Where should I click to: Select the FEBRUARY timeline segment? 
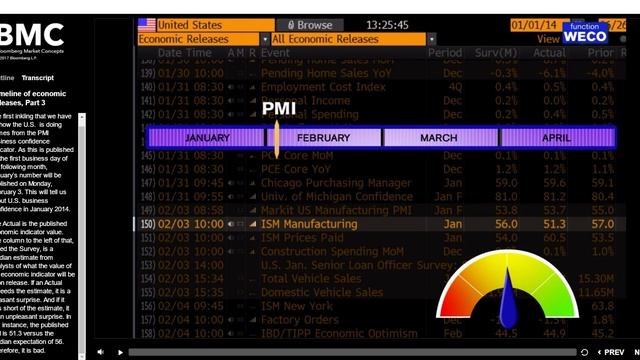point(324,138)
